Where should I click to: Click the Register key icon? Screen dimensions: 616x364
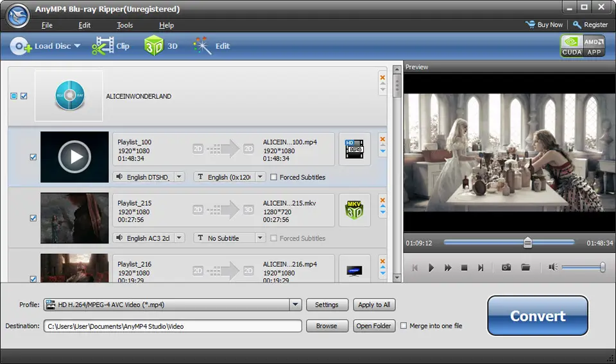[x=577, y=25]
